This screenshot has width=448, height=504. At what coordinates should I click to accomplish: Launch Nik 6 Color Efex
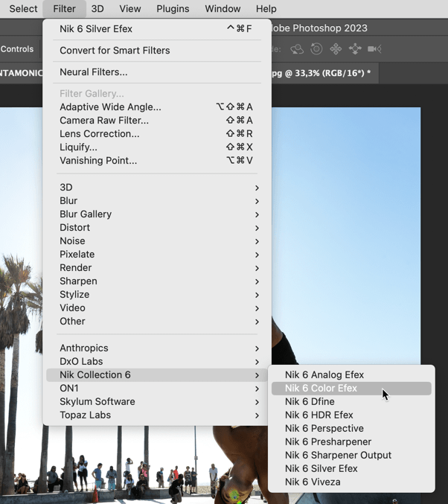(x=351, y=389)
